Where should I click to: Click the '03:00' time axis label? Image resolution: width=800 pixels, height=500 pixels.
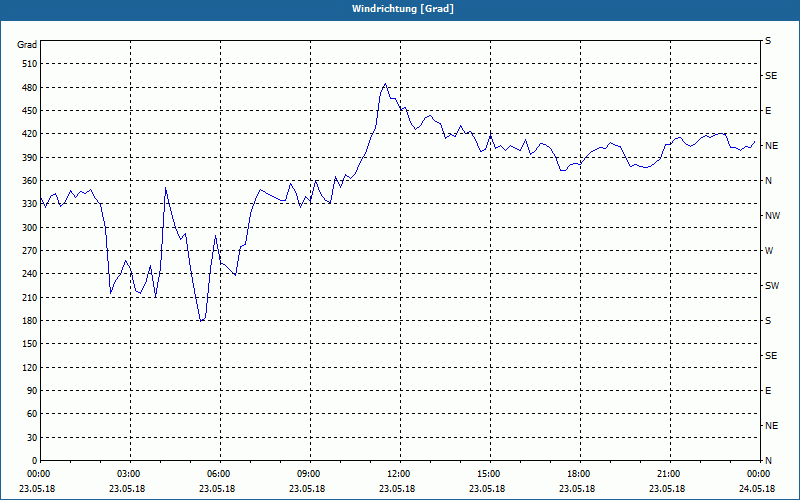[130, 474]
